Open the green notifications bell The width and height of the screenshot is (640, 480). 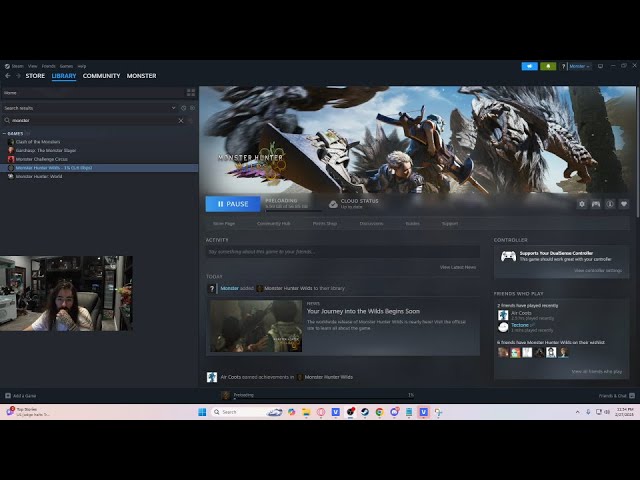[548, 66]
